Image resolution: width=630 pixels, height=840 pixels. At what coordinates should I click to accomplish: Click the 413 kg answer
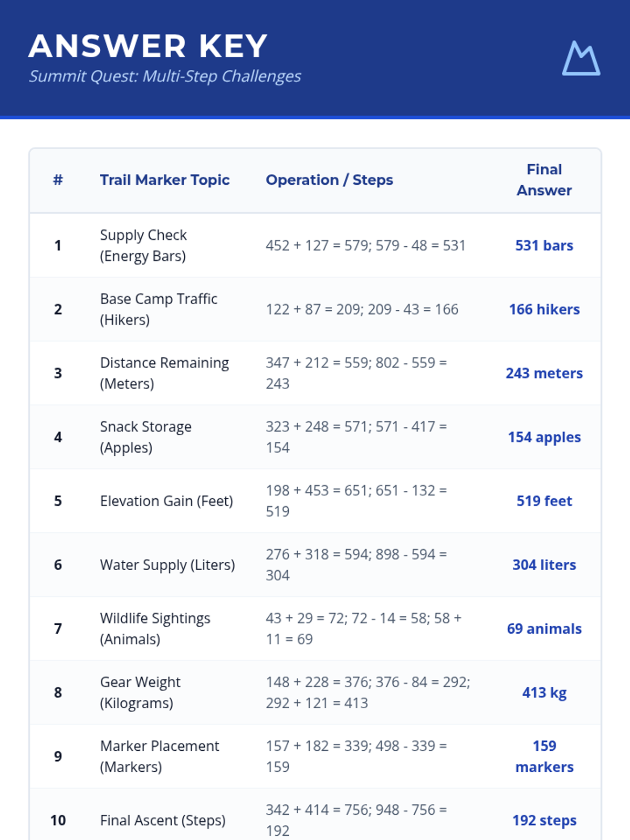[x=544, y=693]
